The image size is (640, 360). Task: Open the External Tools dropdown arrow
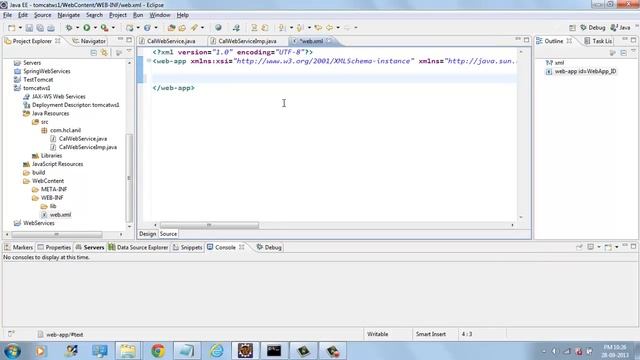pos(113,28)
